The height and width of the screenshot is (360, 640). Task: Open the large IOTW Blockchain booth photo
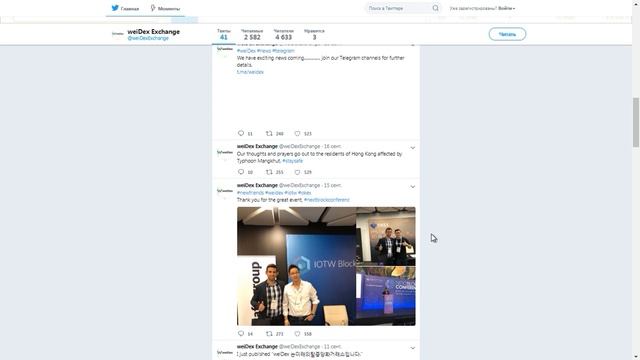click(x=296, y=266)
